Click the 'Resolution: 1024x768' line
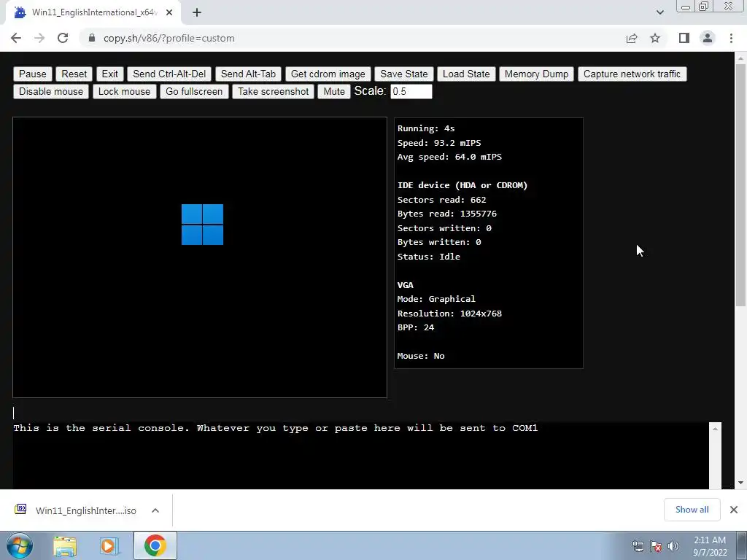 [449, 314]
